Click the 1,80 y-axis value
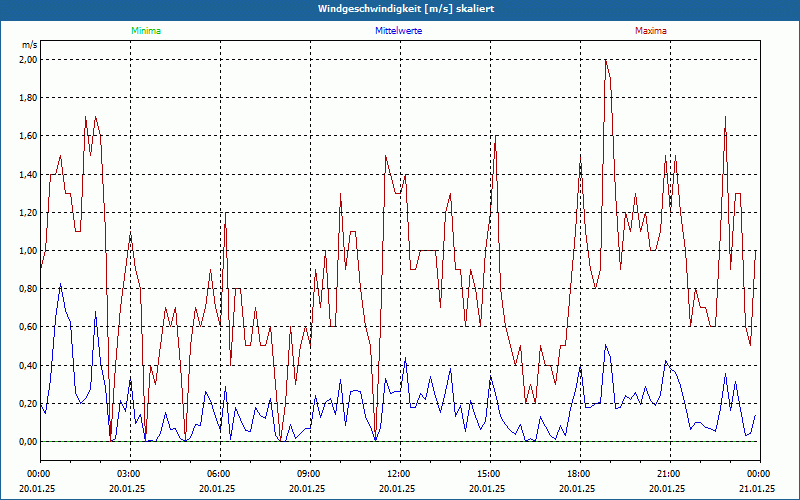Image resolution: width=800 pixels, height=500 pixels. point(28,98)
